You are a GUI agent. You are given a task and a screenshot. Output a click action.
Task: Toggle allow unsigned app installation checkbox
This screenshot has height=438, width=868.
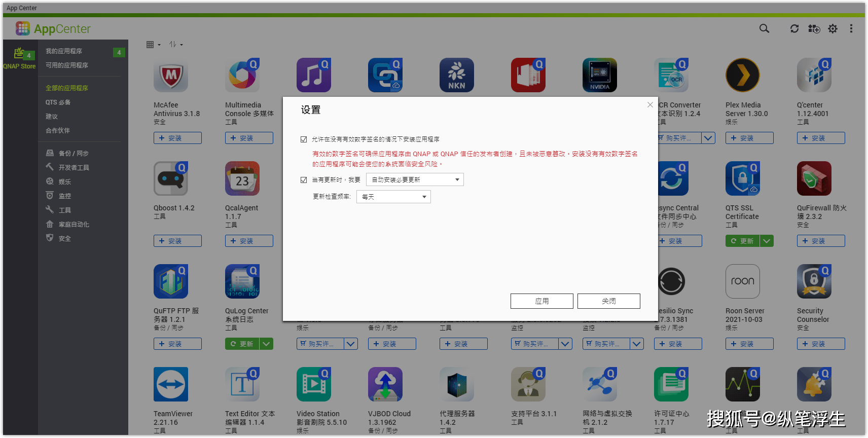[x=304, y=139]
